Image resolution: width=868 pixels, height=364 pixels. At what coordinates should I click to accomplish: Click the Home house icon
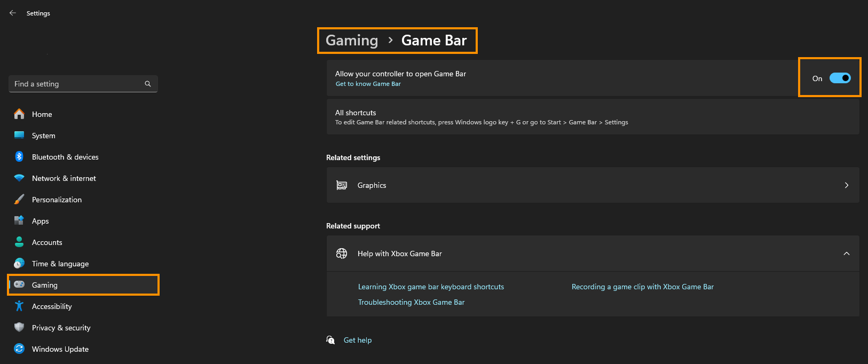pos(19,114)
